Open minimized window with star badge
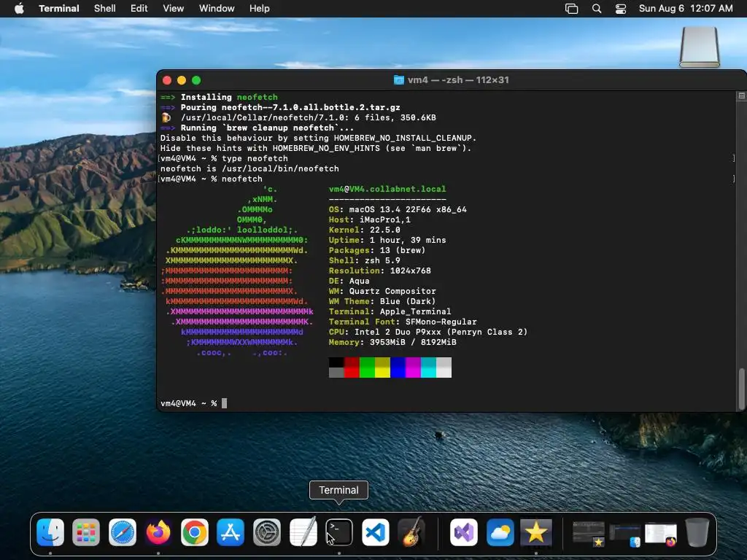747x560 pixels. (x=589, y=533)
